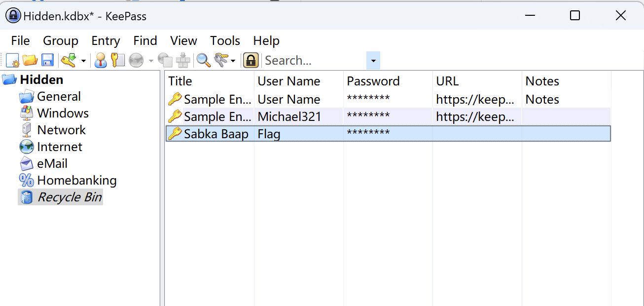The height and width of the screenshot is (306, 644).
Task: Click the Add Entry key icon
Action: [68, 60]
